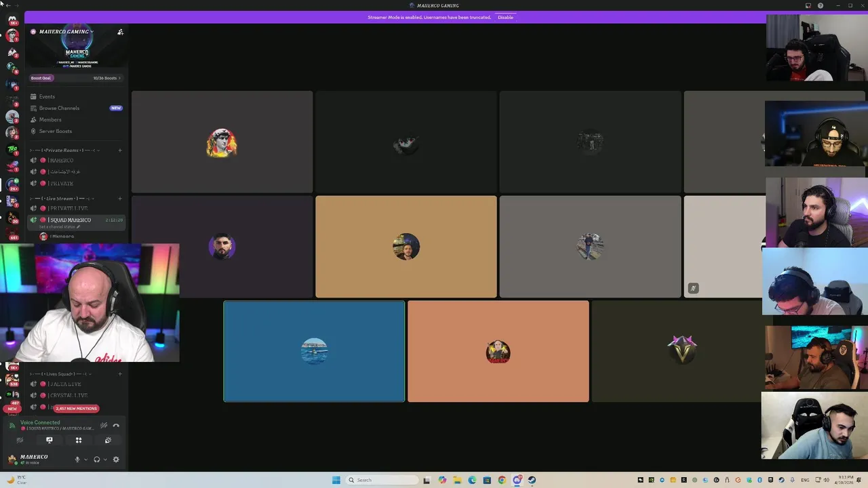Share your screen from voice panel

coord(49,441)
